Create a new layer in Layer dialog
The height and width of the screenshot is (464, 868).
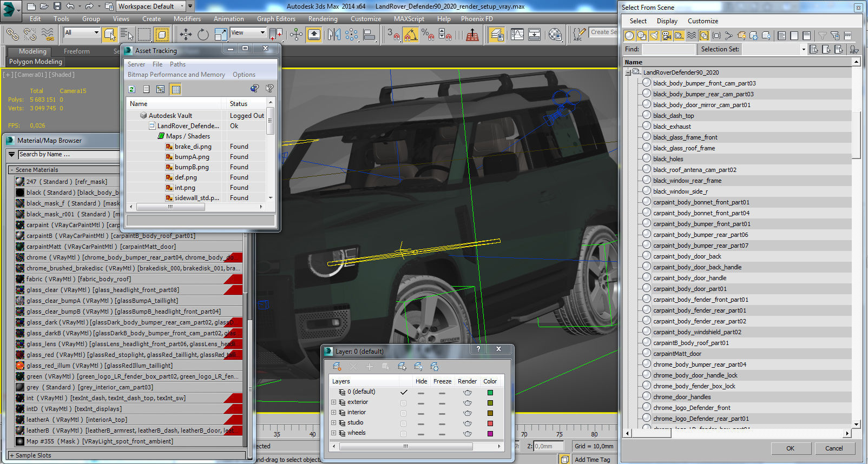(337, 367)
